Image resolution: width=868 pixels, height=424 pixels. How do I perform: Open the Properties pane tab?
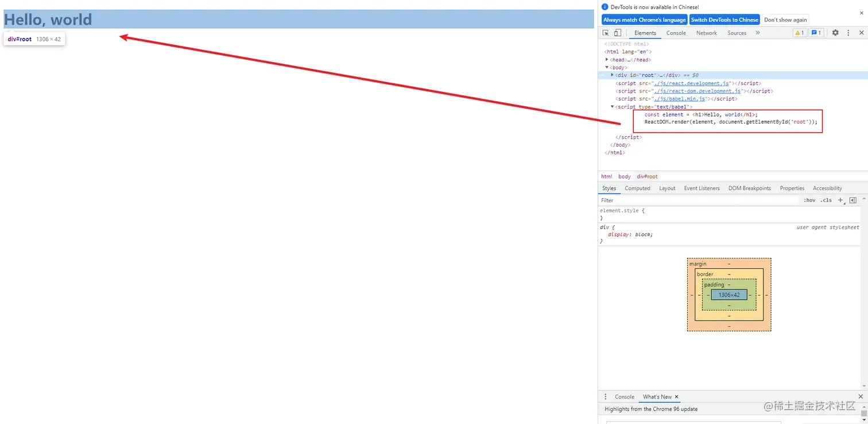[792, 188]
